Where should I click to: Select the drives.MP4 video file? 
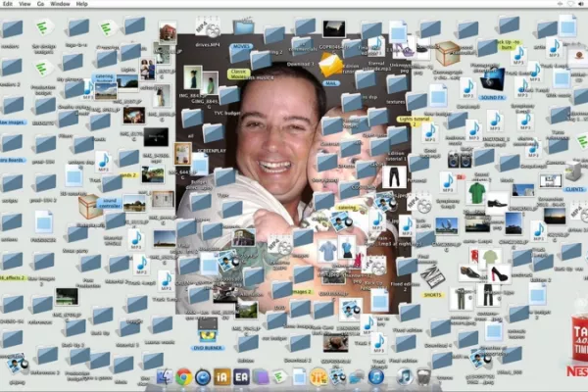coord(207,27)
